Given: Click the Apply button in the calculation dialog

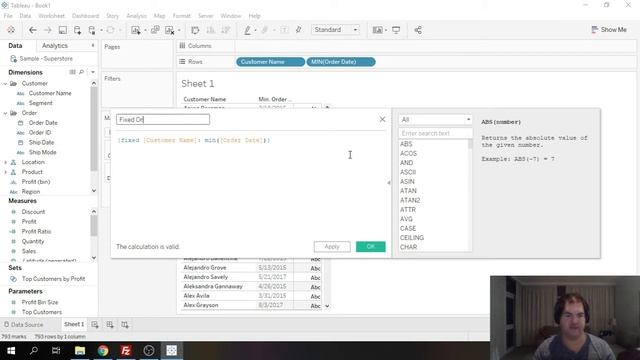Looking at the screenshot, I should click(x=332, y=247).
